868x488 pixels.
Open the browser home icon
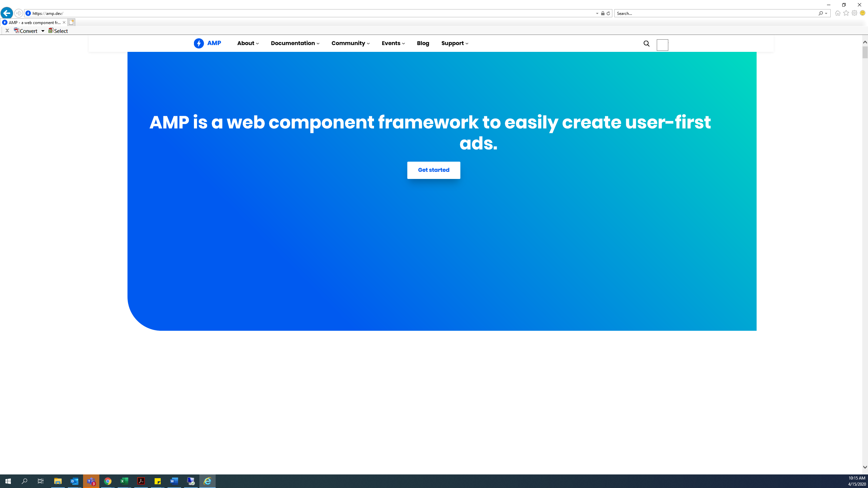[x=837, y=13]
